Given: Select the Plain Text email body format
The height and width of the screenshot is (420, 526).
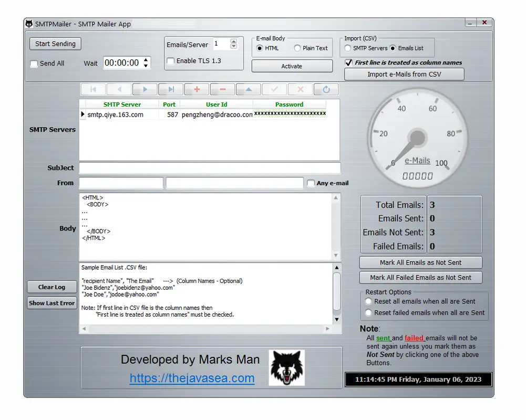Looking at the screenshot, I should 297,48.
